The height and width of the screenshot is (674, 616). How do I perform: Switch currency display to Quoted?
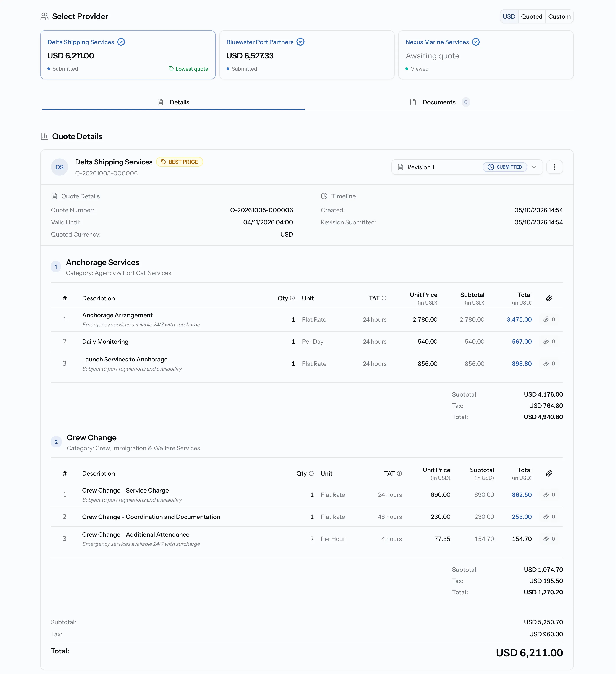point(531,16)
